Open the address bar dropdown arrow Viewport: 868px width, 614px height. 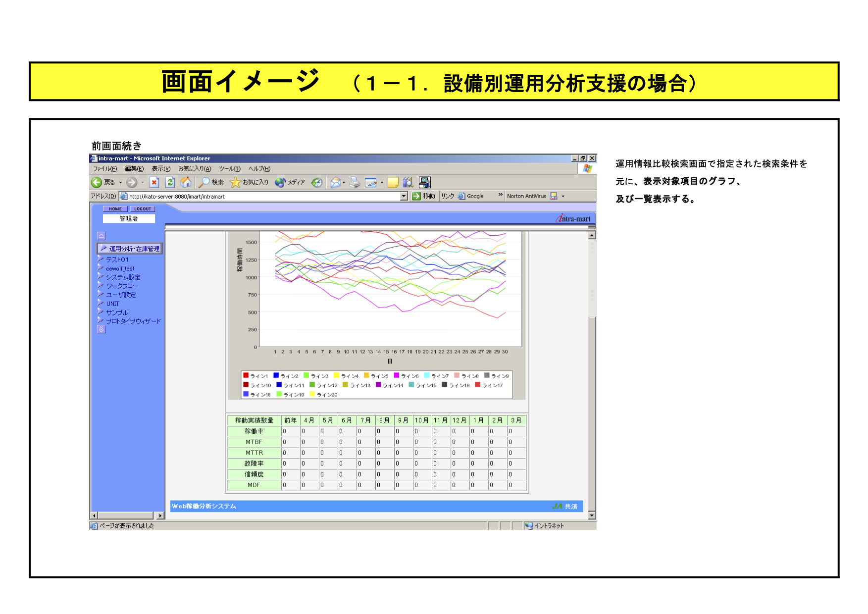[x=404, y=196]
